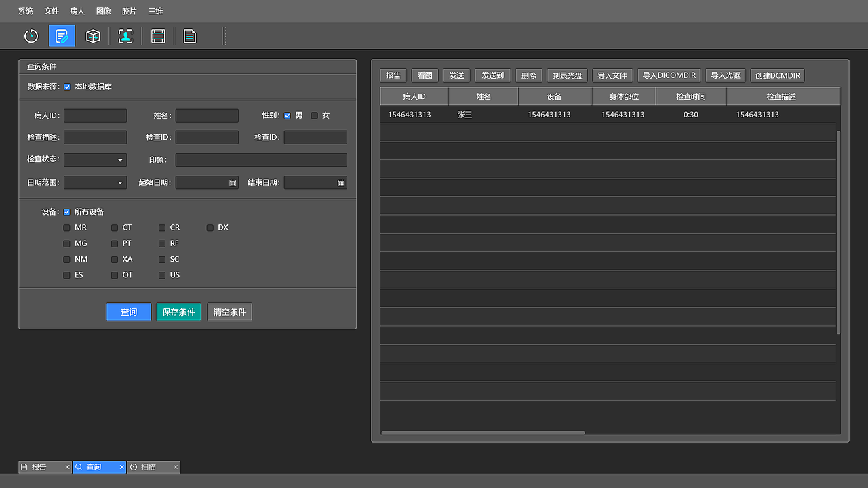This screenshot has height=488, width=868.
Task: Toggle 所有设备 checkbox
Action: 66,212
